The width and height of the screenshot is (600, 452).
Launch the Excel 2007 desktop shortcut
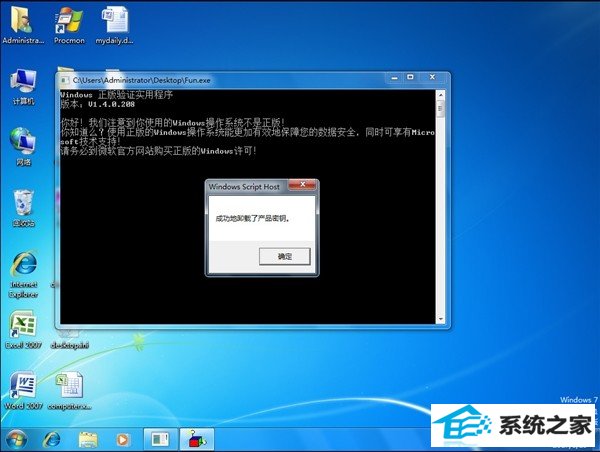(x=23, y=330)
